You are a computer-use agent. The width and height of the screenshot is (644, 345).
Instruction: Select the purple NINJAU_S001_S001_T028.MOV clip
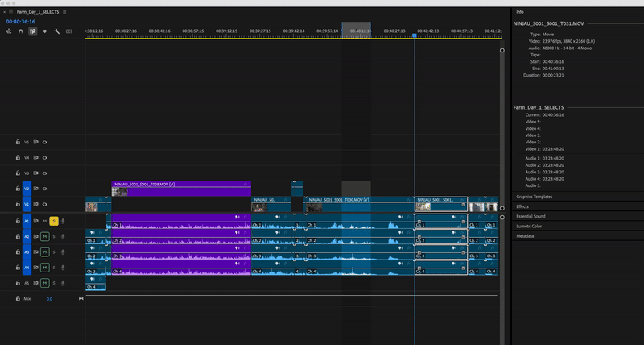pyautogui.click(x=181, y=189)
